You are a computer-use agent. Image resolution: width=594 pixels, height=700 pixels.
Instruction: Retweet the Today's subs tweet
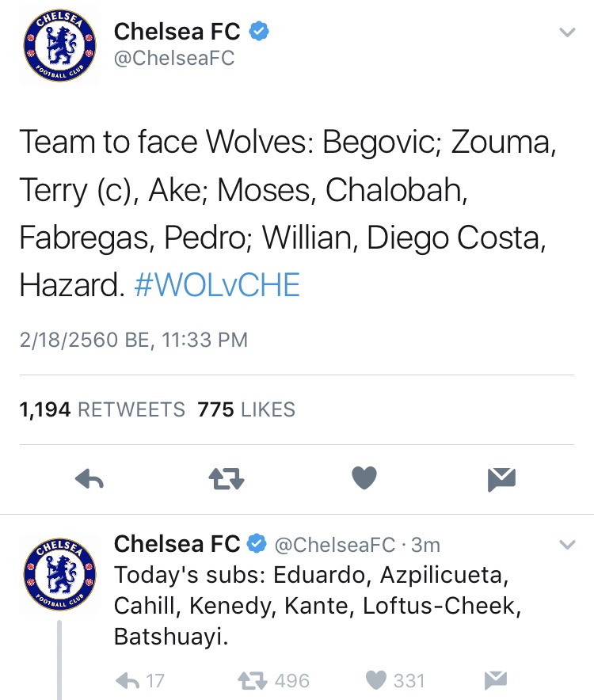(252, 680)
